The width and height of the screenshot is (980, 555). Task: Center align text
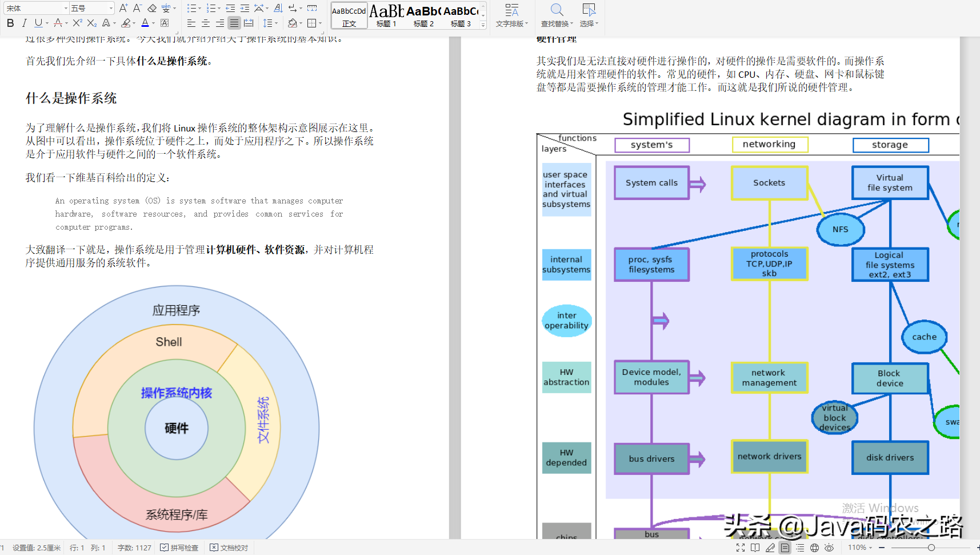point(206,23)
